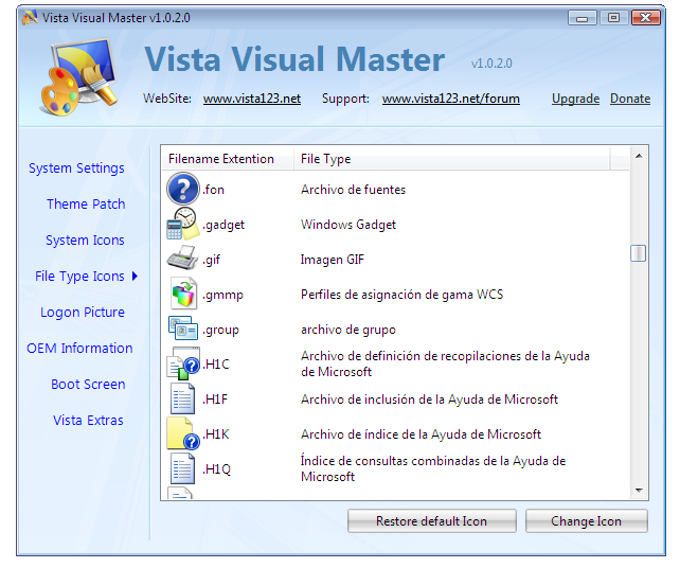The image size is (680, 568).
Task: Click the .gif extension text
Action: [x=211, y=259]
